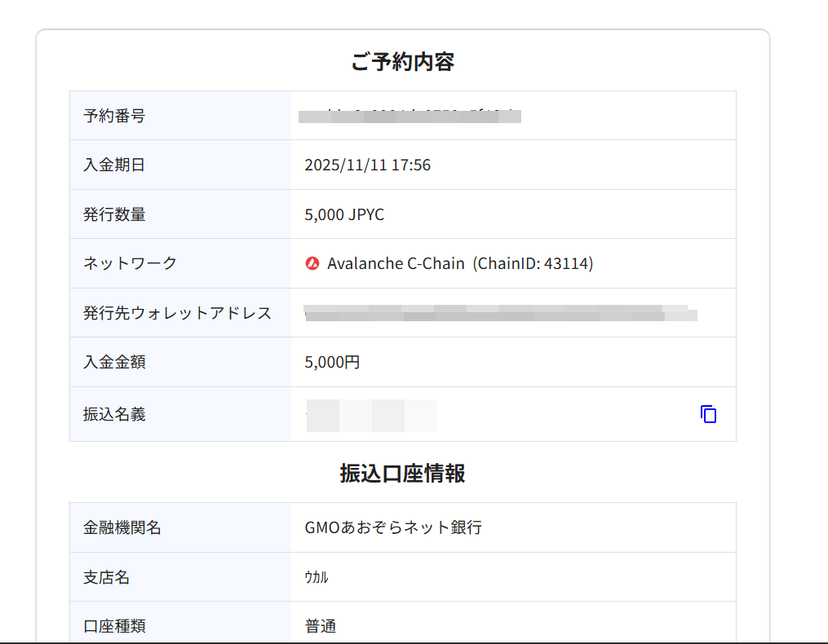Click the 入金期日 label
This screenshot has width=828, height=644.
click(x=114, y=165)
